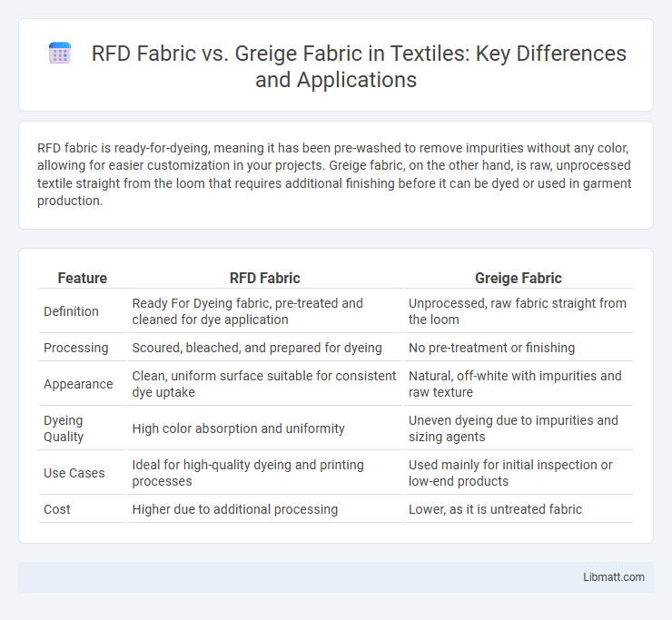Click cell 'Ready For Dyeing fabric, pre-treated and cleaned'
This screenshot has height=620, width=672.
pyautogui.click(x=264, y=311)
